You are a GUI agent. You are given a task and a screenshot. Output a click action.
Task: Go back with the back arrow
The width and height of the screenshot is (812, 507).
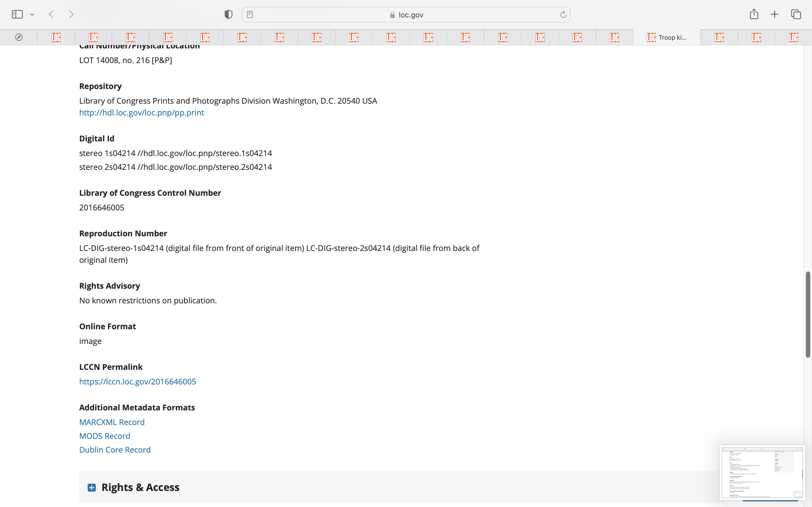(51, 14)
